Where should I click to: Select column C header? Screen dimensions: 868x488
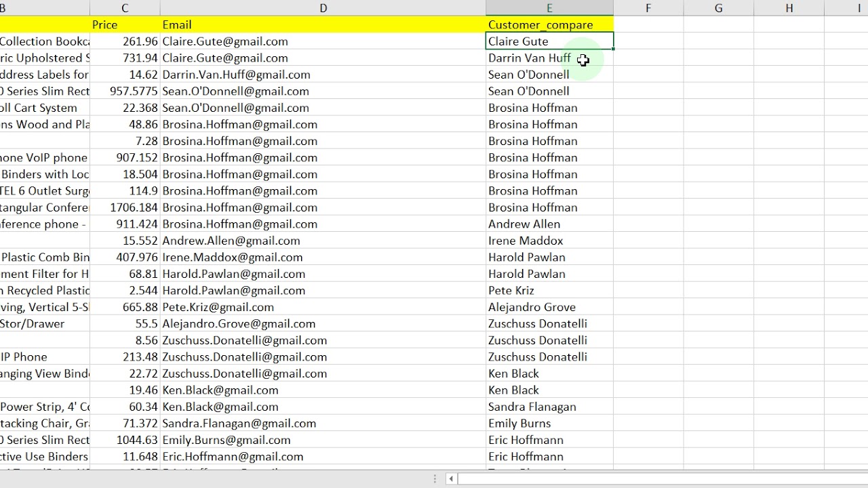(125, 8)
